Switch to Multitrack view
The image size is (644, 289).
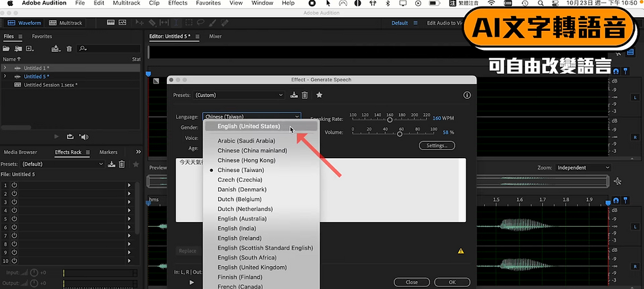[x=66, y=23]
